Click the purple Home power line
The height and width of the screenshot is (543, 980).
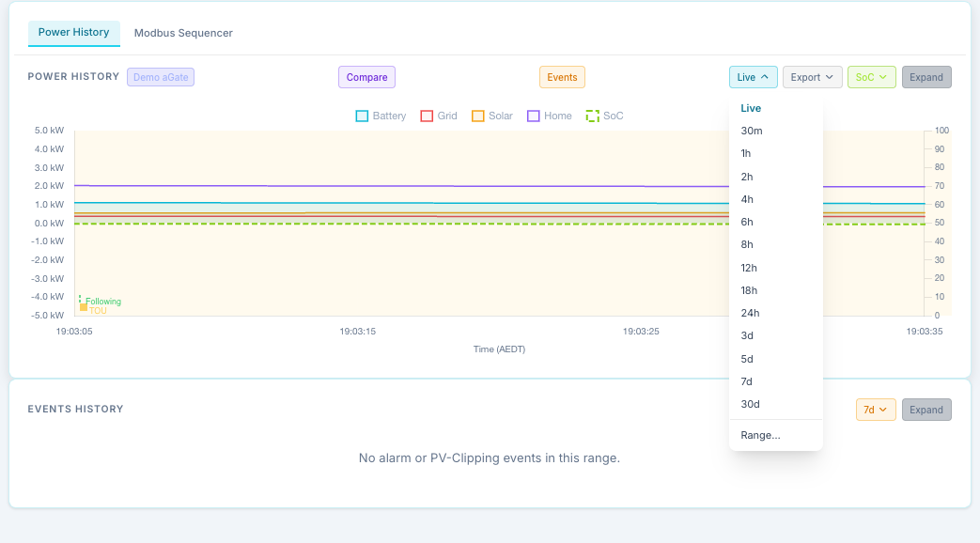coord(400,186)
